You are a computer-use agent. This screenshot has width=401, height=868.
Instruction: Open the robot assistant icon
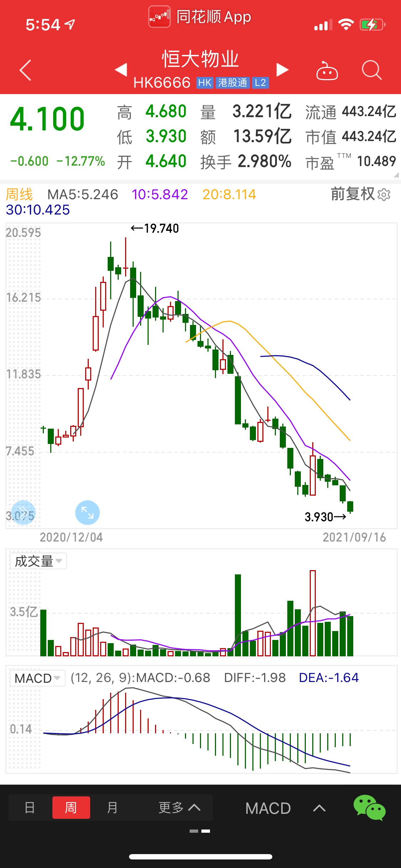[x=327, y=71]
